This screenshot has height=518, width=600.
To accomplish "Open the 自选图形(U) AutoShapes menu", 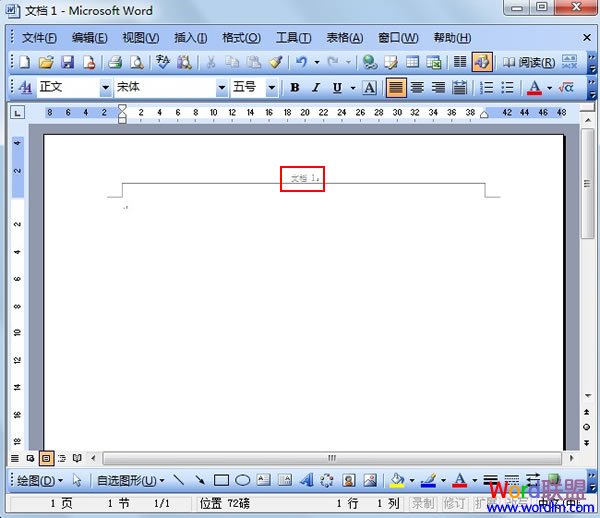I will (130, 481).
